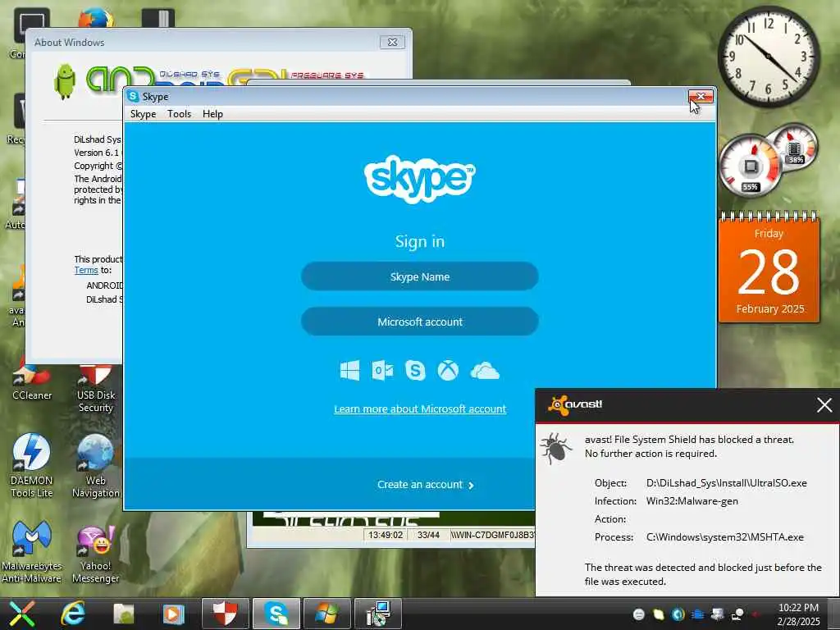The width and height of the screenshot is (840, 630).
Task: Switch to installer computer-disc taskbar item
Action: 377,614
